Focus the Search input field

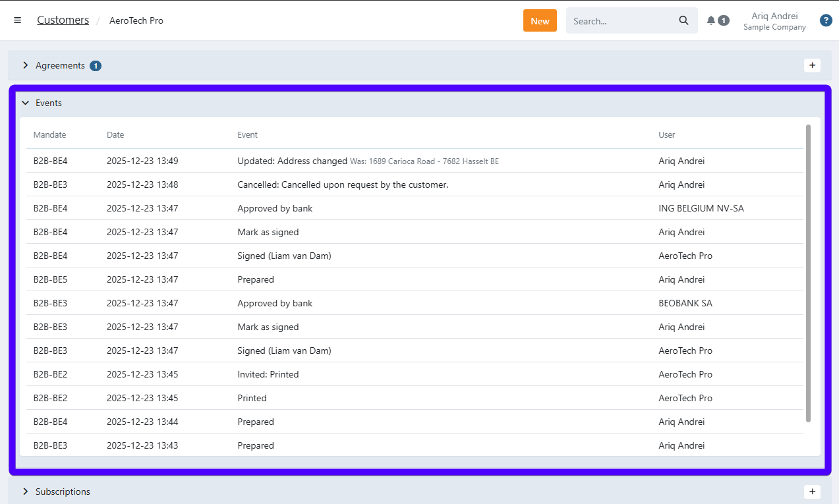click(620, 20)
